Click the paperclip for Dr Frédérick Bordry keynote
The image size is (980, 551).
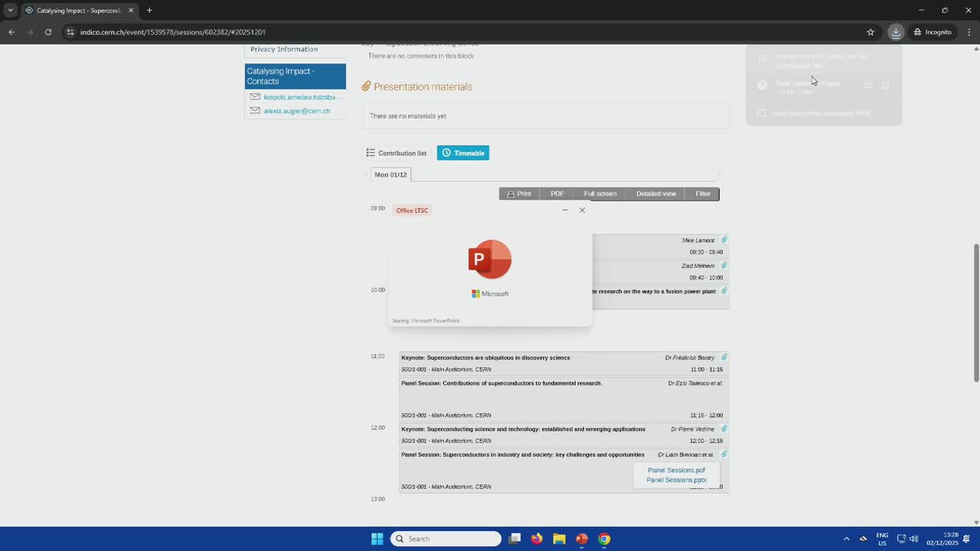(x=724, y=357)
